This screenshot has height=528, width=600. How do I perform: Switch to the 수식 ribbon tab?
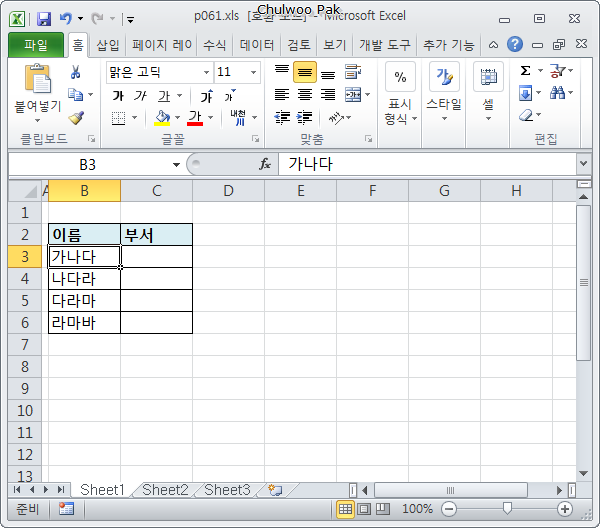click(214, 45)
